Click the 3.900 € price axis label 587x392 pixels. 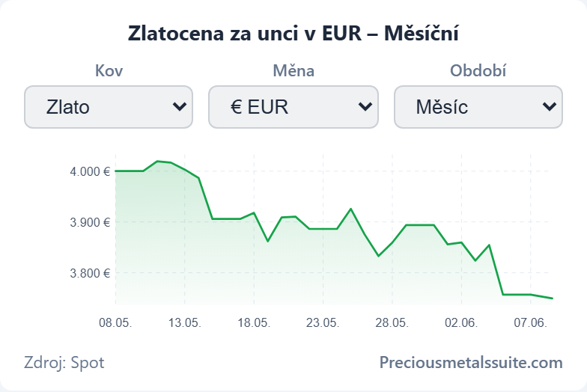[x=90, y=223]
